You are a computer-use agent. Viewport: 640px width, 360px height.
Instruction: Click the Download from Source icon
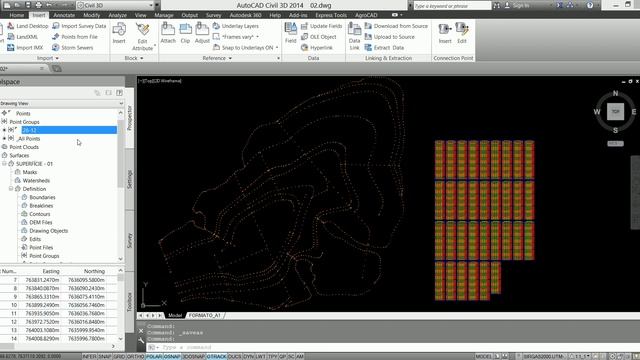click(368, 26)
